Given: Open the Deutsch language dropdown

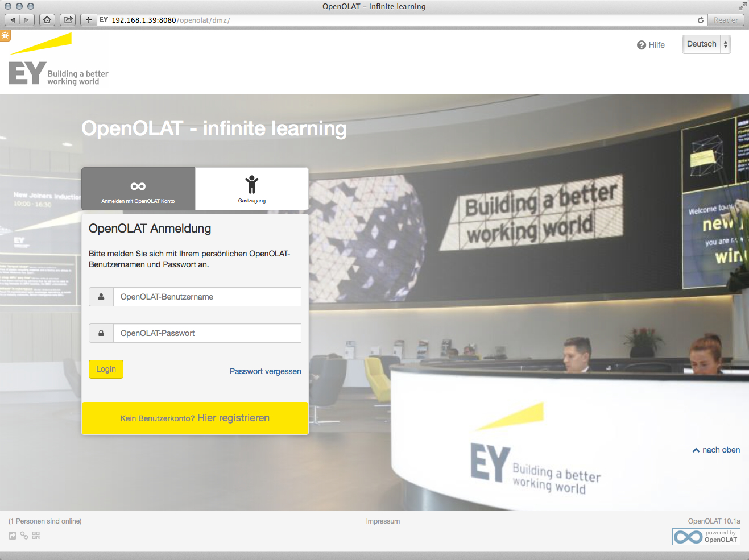Looking at the screenshot, I should tap(706, 44).
